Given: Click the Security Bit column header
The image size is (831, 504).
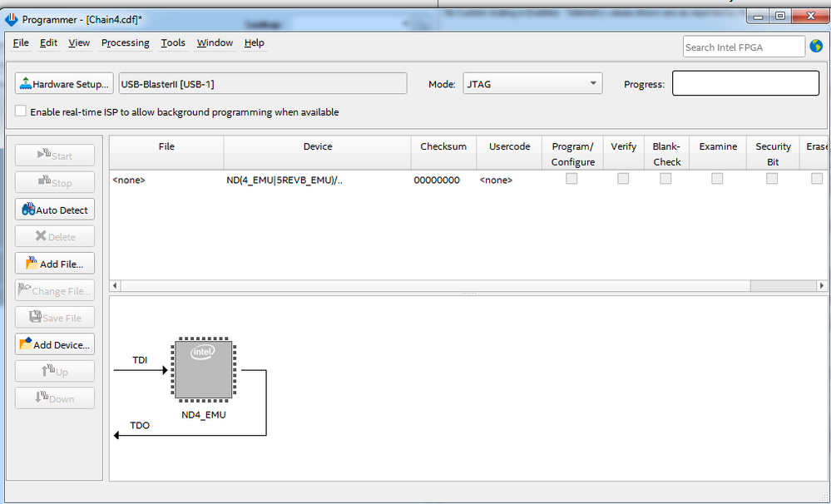Looking at the screenshot, I should tap(773, 153).
